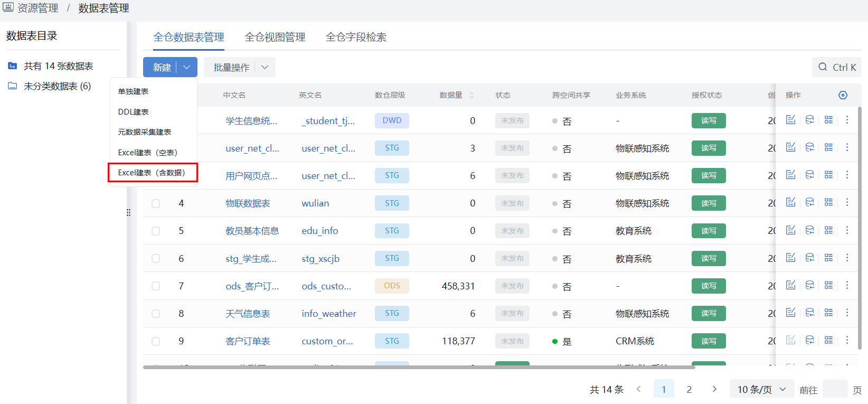Viewport: 868px width, 404px height.
Task: Open edit icon in 用户网页点... row
Action: [x=790, y=175]
